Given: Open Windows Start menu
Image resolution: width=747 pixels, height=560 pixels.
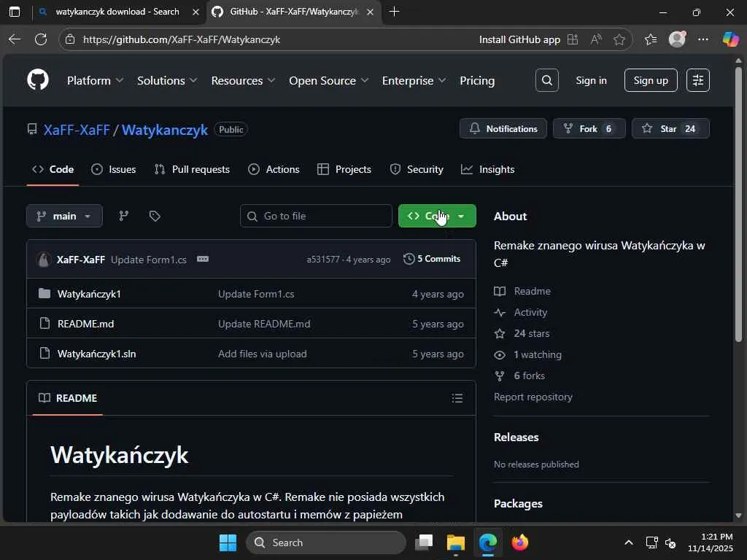Looking at the screenshot, I should (x=228, y=542).
